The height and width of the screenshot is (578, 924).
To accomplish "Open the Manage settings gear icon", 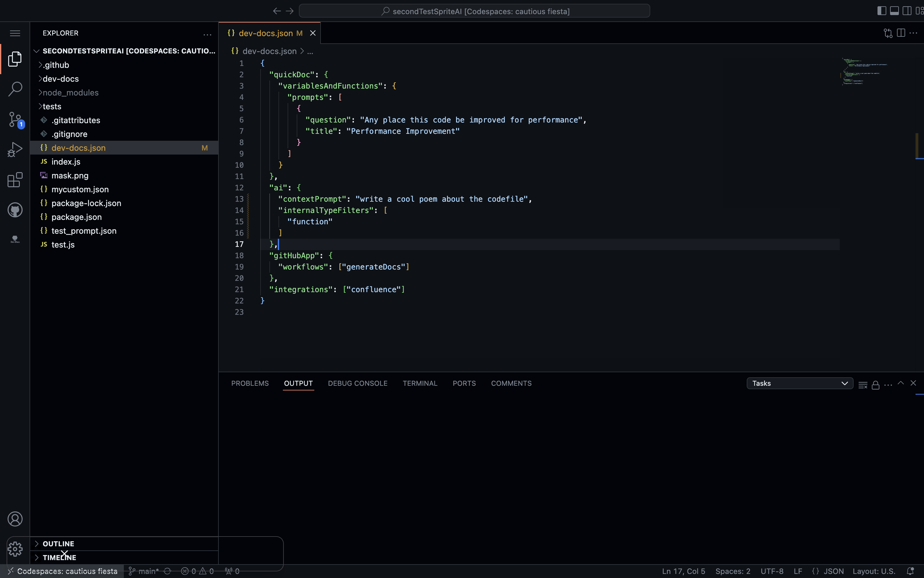I will click(15, 549).
